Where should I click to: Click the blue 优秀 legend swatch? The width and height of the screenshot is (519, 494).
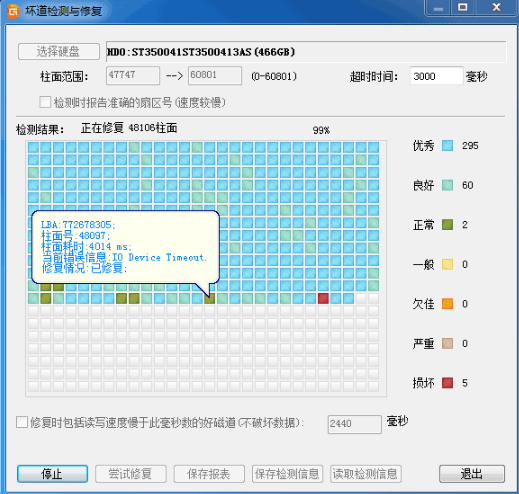[447, 146]
